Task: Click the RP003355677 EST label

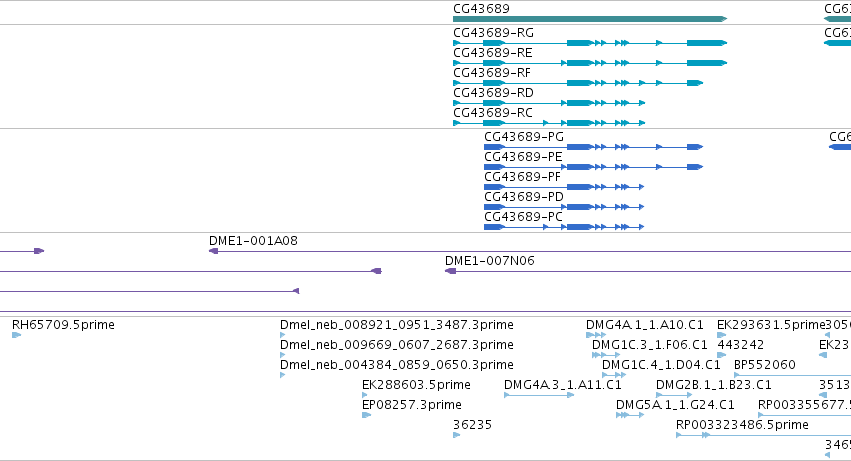Action: (x=804, y=406)
